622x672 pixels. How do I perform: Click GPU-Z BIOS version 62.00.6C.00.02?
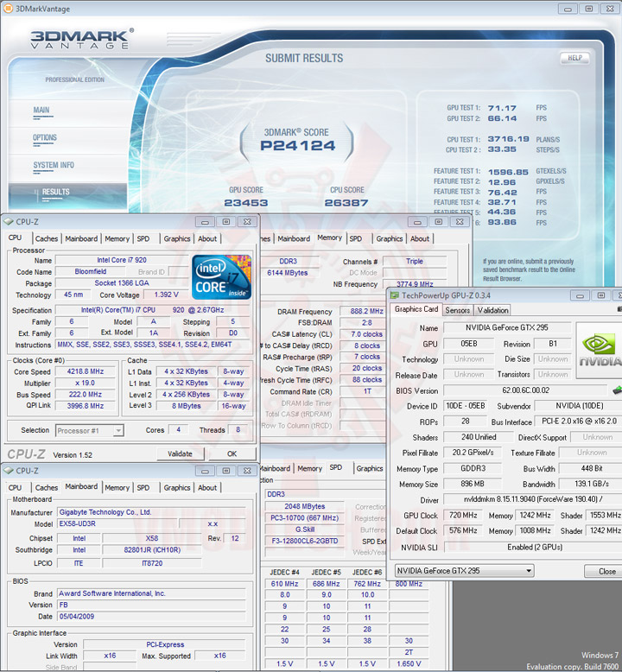(x=525, y=390)
